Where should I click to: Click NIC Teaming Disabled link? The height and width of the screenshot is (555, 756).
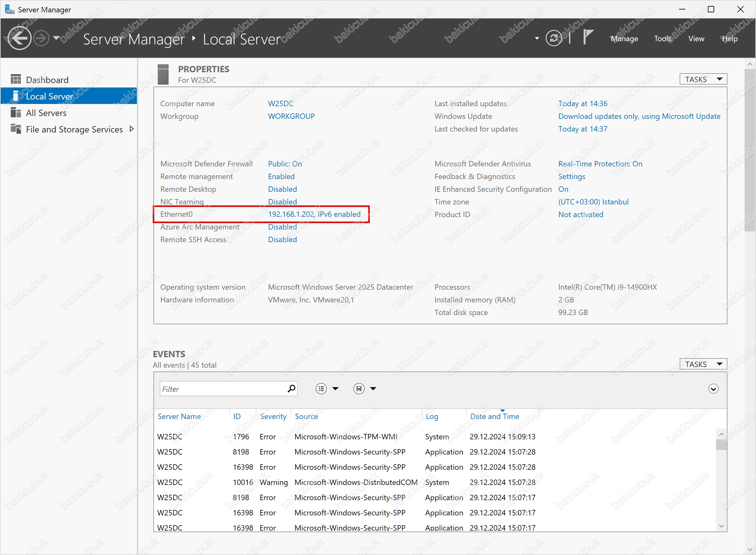[x=282, y=202]
